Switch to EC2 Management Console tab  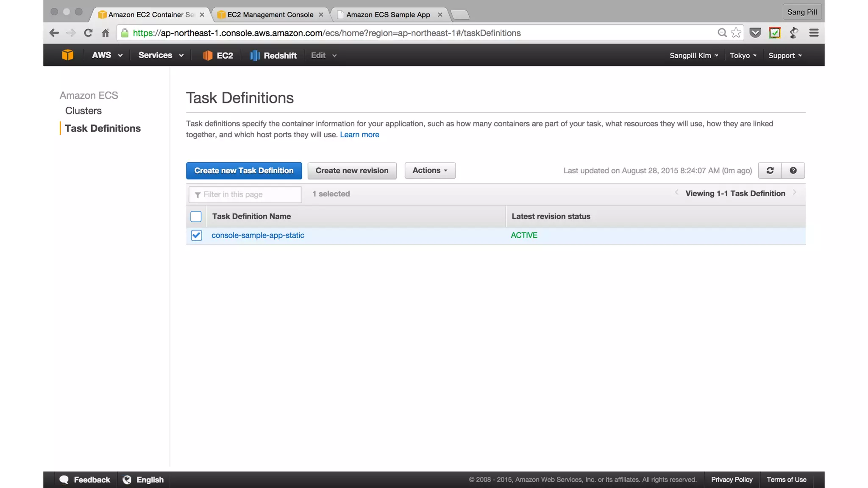pyautogui.click(x=270, y=14)
